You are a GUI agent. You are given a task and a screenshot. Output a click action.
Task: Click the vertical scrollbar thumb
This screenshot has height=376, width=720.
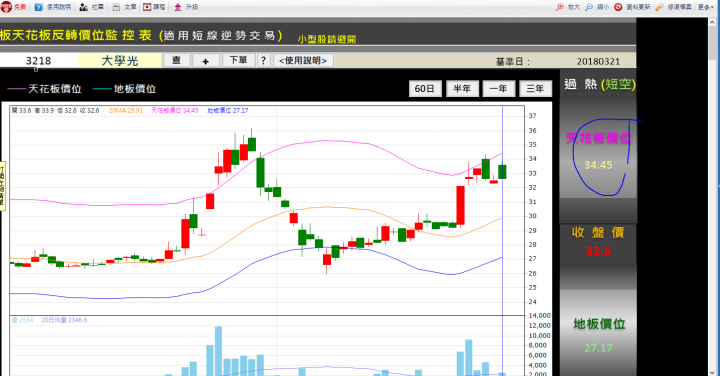click(713, 43)
